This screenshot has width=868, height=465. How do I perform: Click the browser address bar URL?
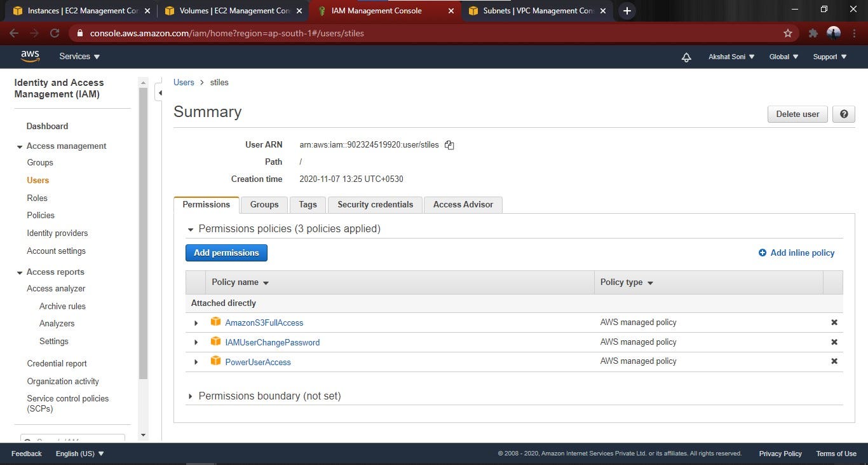(227, 33)
